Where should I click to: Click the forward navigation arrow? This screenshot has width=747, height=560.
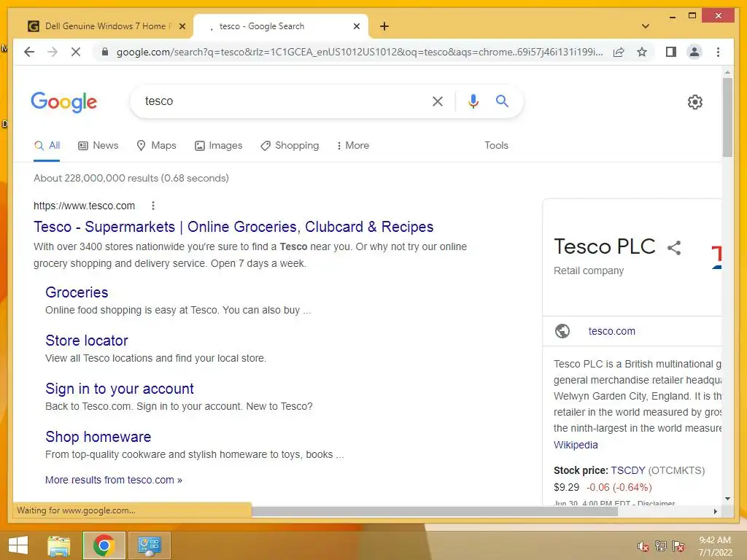(53, 52)
